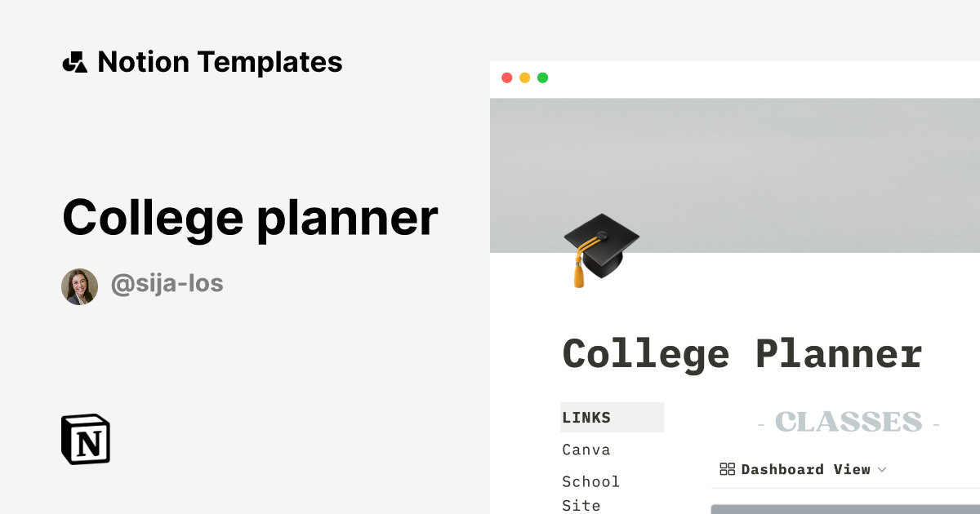Click the Notion cube logo
980x514 pixels.
point(86,439)
